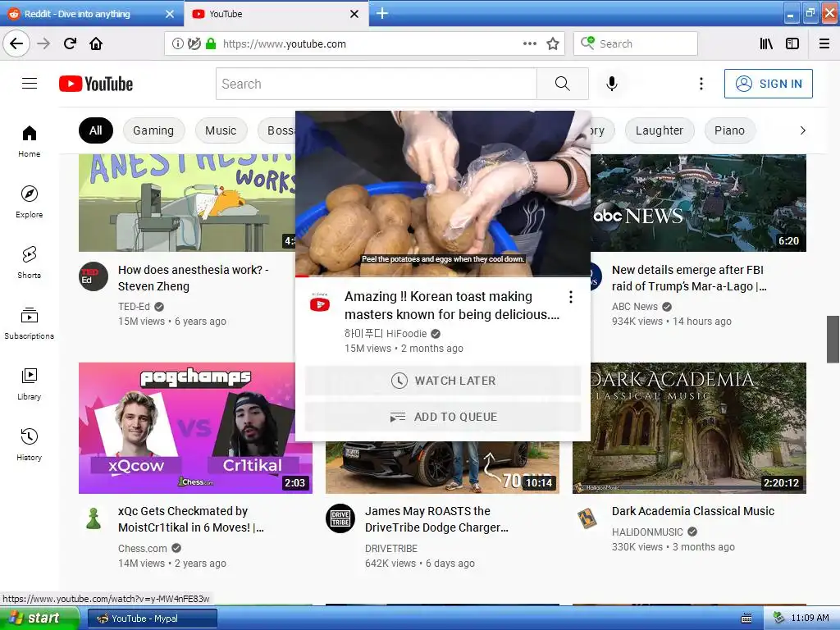Open Explore in the sidebar
Image resolution: width=840 pixels, height=630 pixels.
pos(30,202)
